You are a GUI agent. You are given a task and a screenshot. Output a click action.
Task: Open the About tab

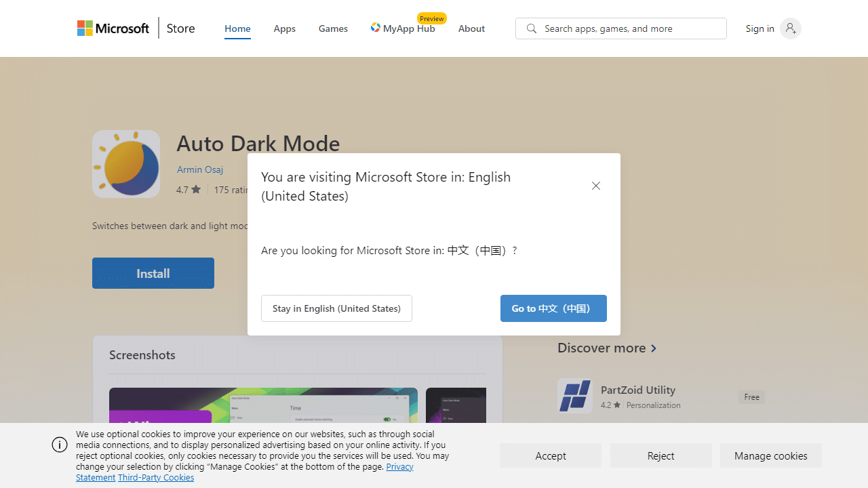tap(471, 28)
